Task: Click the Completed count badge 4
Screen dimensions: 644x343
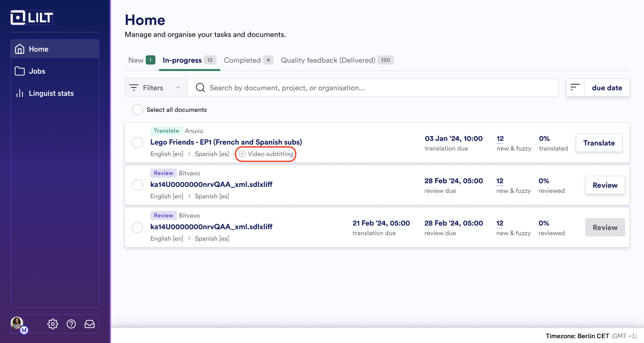Action: pyautogui.click(x=268, y=60)
